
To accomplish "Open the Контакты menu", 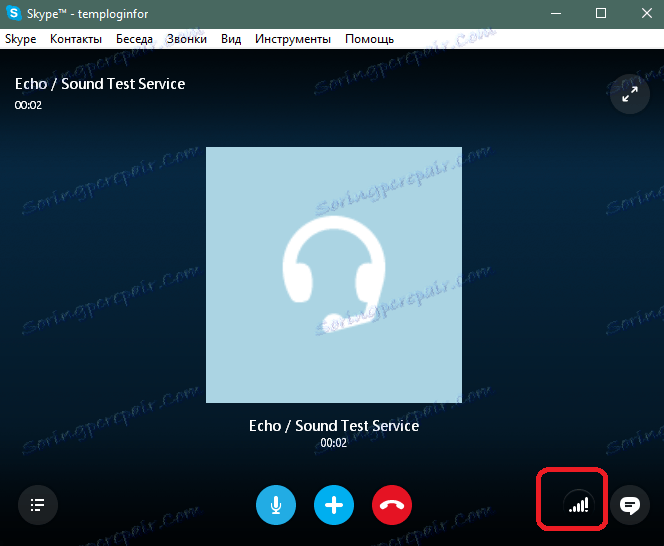I will (x=76, y=39).
